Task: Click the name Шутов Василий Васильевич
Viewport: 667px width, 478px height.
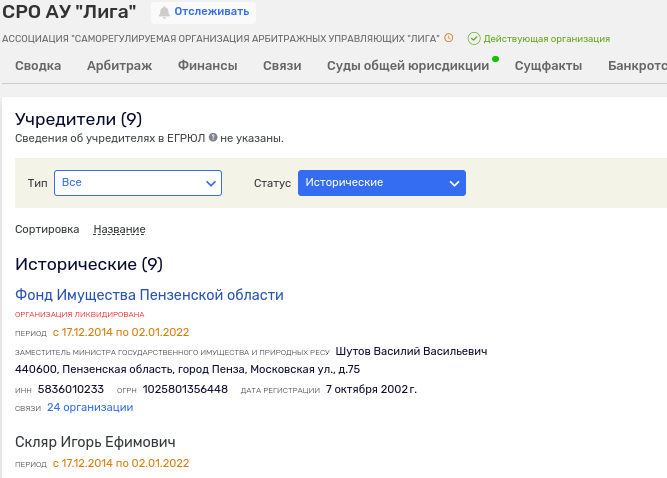Action: (411, 351)
